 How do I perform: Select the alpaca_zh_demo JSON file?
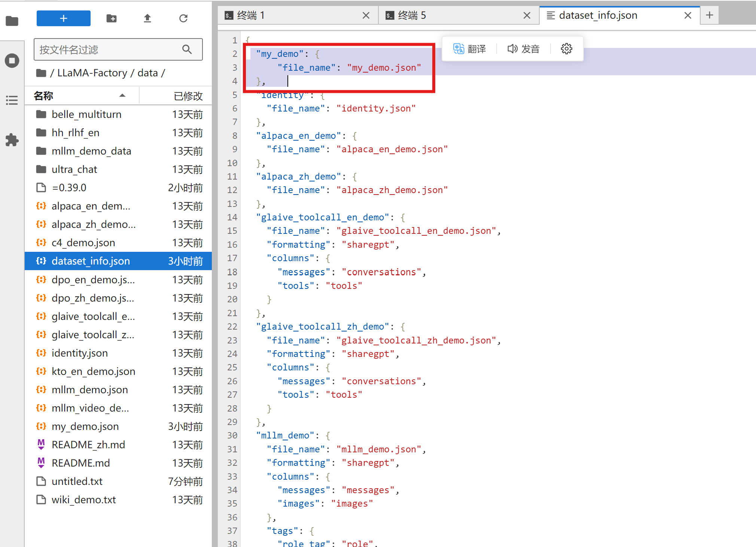point(118,224)
